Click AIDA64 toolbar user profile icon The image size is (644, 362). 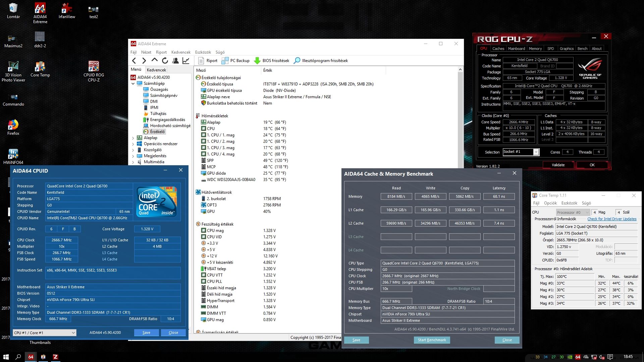pos(175,61)
